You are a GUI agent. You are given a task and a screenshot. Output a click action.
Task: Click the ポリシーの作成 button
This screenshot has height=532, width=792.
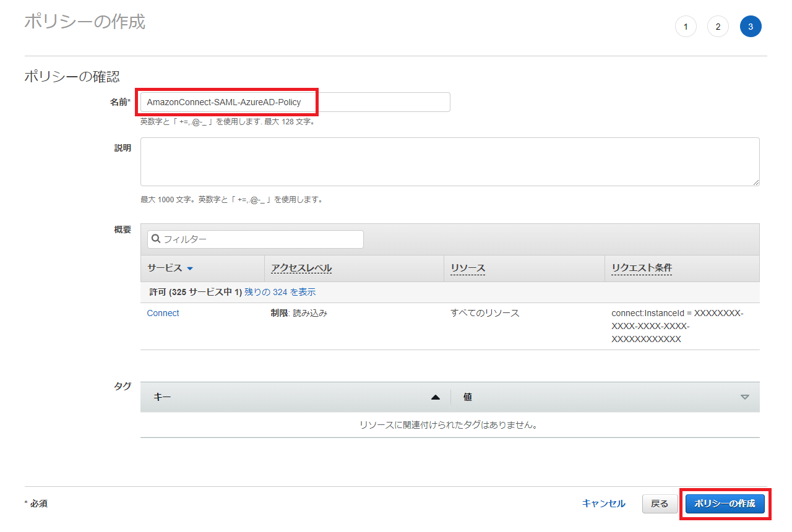pos(725,504)
